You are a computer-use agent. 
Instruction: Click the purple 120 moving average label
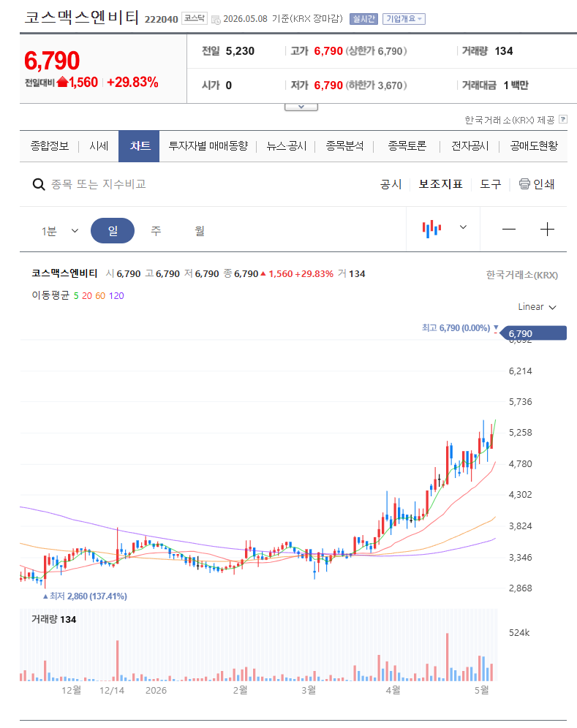[x=116, y=296]
